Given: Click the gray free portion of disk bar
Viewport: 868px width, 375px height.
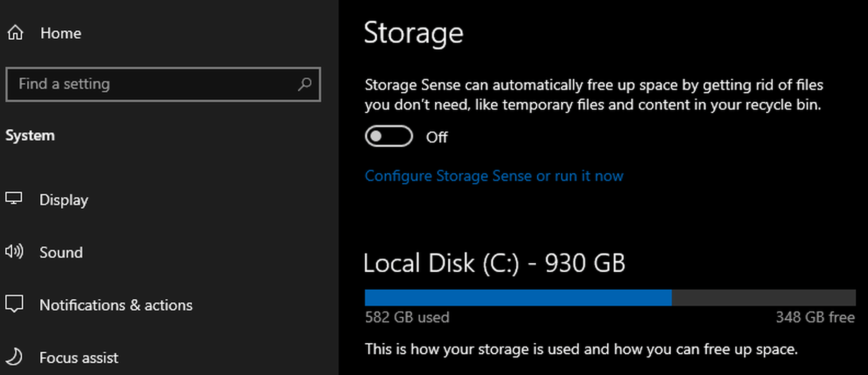Looking at the screenshot, I should click(x=763, y=298).
